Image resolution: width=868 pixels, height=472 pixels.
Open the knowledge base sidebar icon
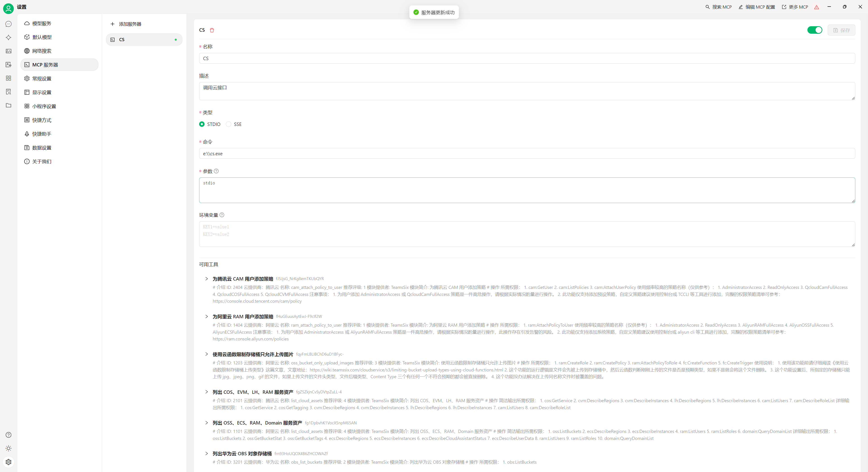8,92
